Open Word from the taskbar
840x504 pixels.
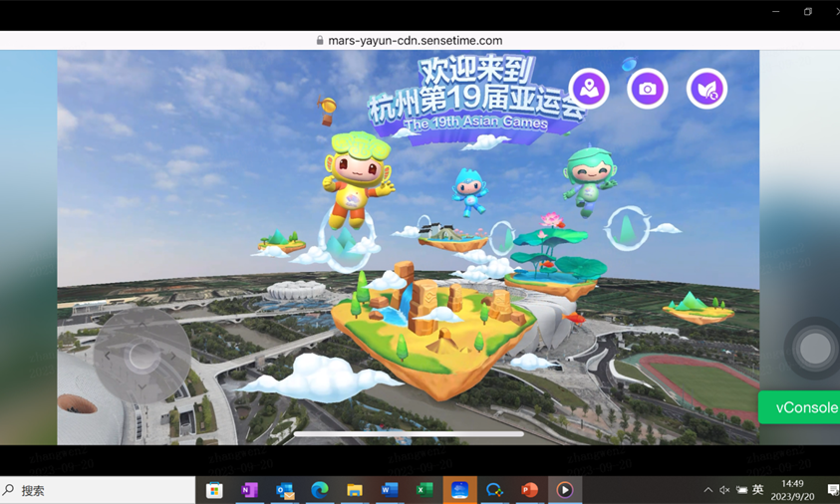click(390, 490)
